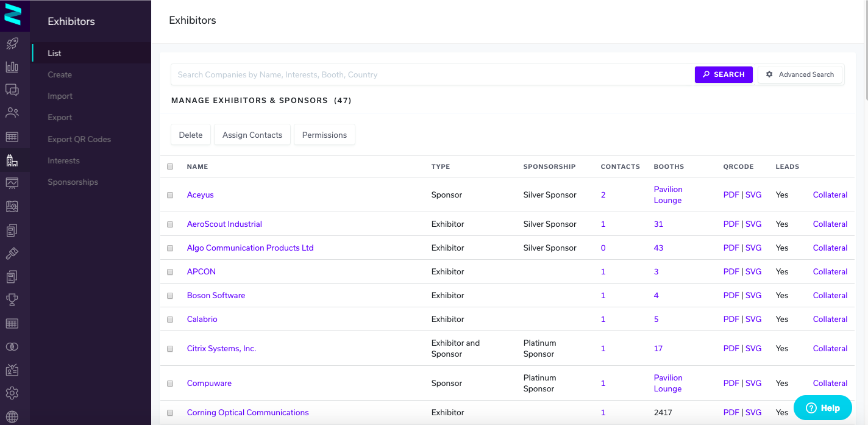
Task: Click the purple SEARCH button
Action: pos(724,74)
